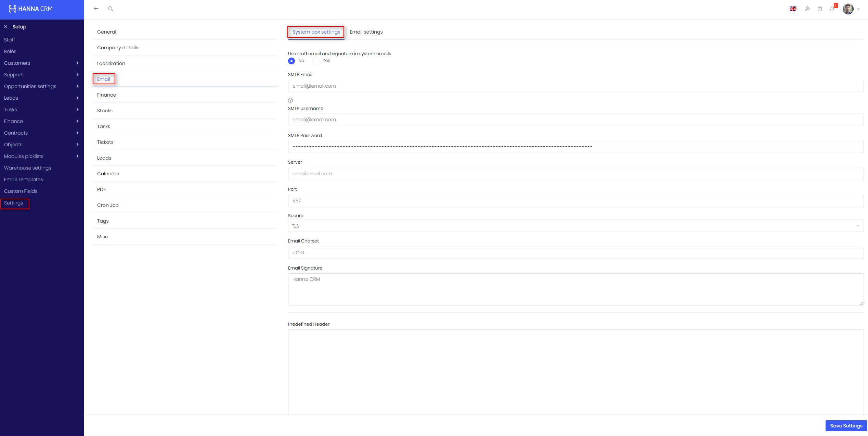
Task: Select the Yes radio option
Action: pyautogui.click(x=316, y=61)
